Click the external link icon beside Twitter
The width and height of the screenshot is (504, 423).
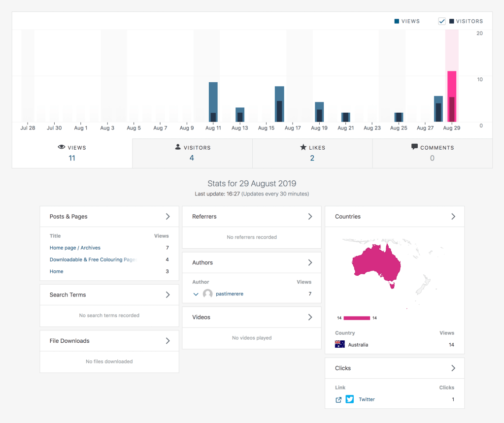(x=338, y=399)
